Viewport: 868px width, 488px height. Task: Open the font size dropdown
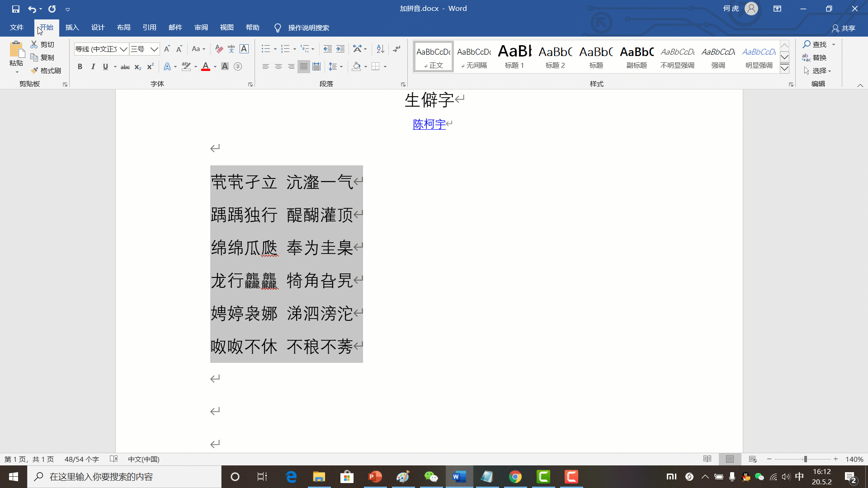(154, 49)
